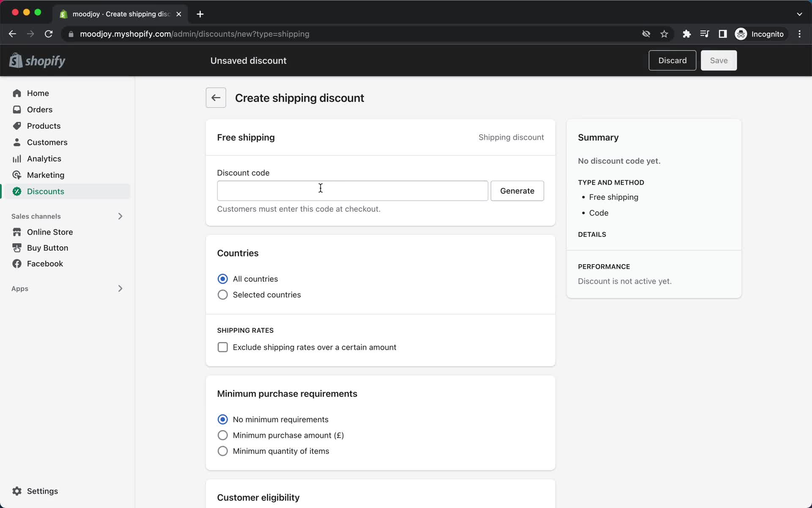This screenshot has height=508, width=812.
Task: Click the Online Store icon
Action: (17, 232)
